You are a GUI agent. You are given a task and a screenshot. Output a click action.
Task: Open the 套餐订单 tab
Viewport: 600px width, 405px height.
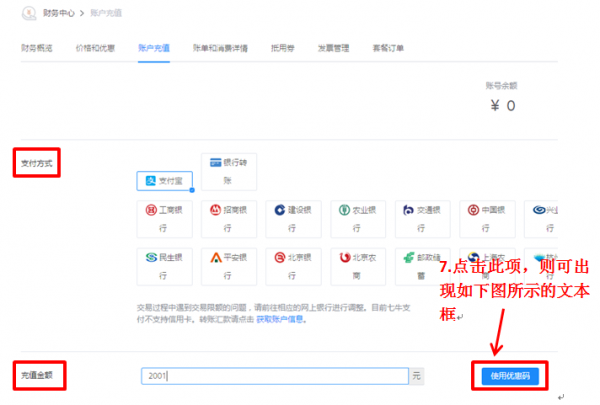pyautogui.click(x=388, y=48)
